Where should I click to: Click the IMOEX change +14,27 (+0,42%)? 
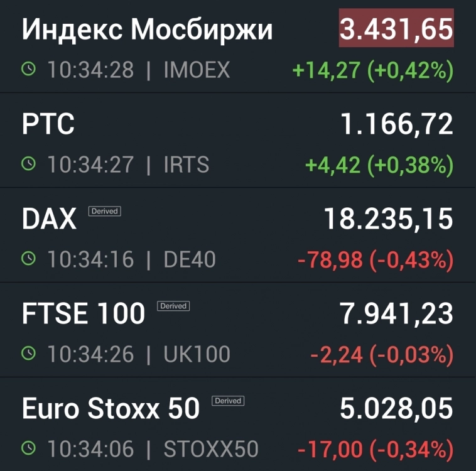coord(373,70)
